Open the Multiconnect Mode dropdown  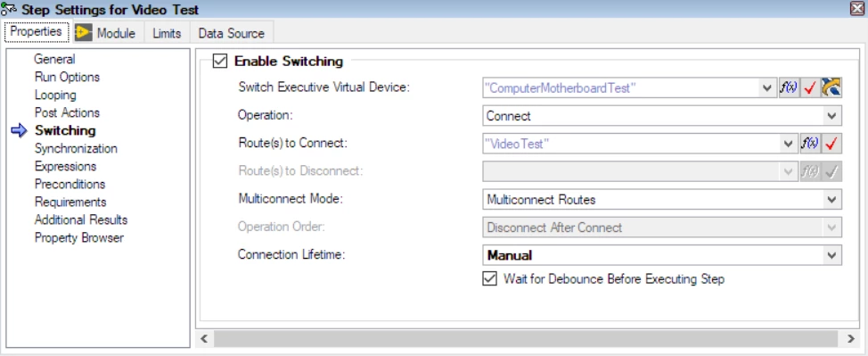click(662, 200)
